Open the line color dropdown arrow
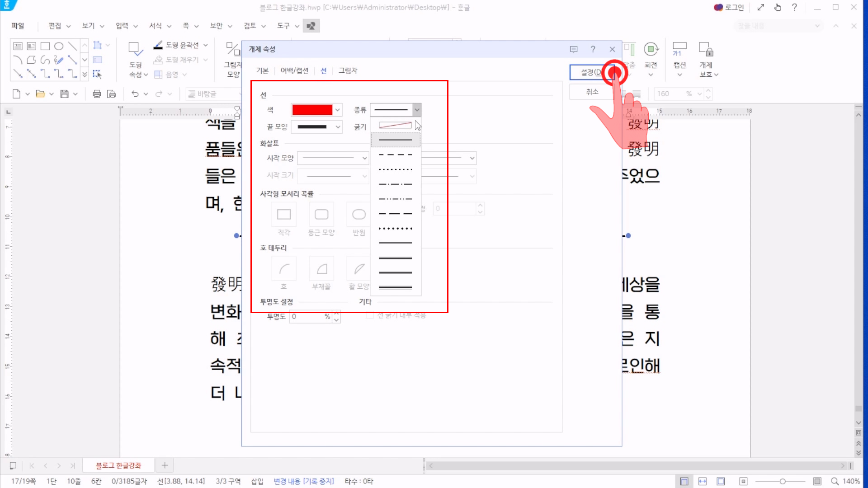This screenshot has width=868, height=488. click(337, 110)
